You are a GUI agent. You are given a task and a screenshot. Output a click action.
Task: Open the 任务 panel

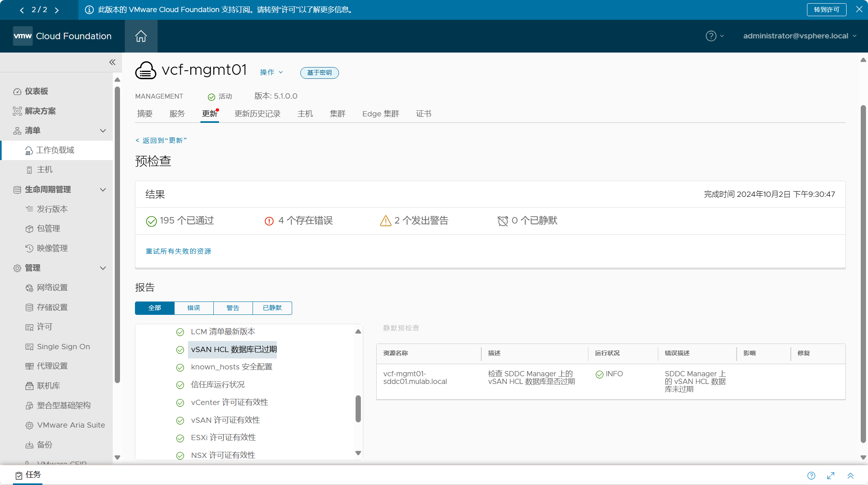click(x=28, y=475)
